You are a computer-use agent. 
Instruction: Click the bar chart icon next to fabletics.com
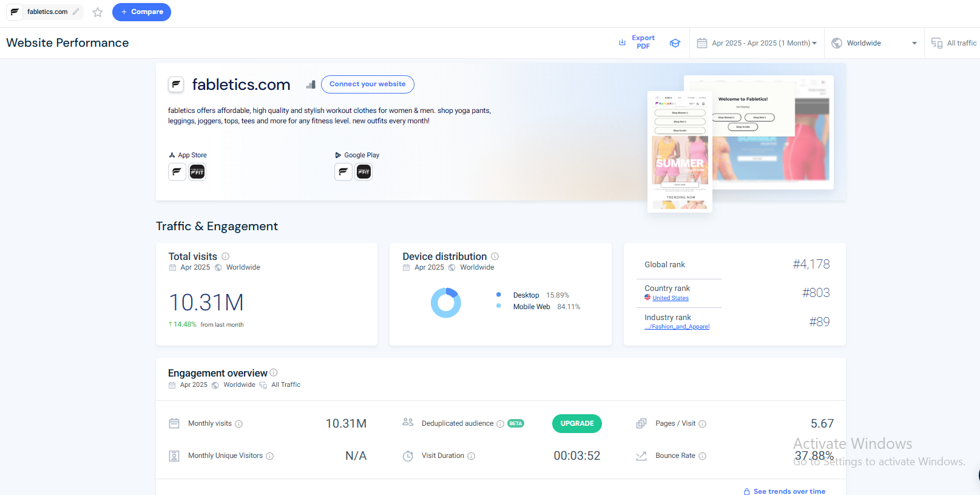coord(311,85)
